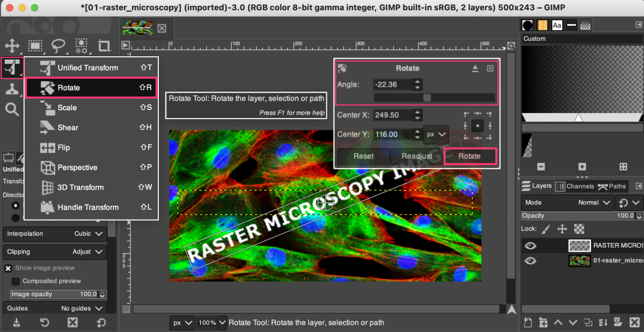Hide the 01-raster_micros layer
This screenshot has width=644, height=332.
[530, 261]
